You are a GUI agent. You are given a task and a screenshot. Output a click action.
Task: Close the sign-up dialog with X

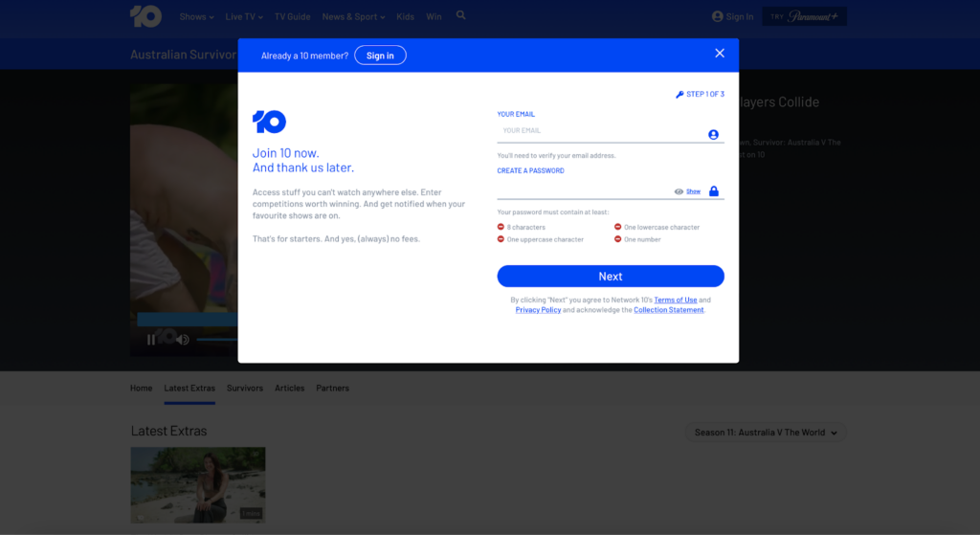(x=720, y=54)
